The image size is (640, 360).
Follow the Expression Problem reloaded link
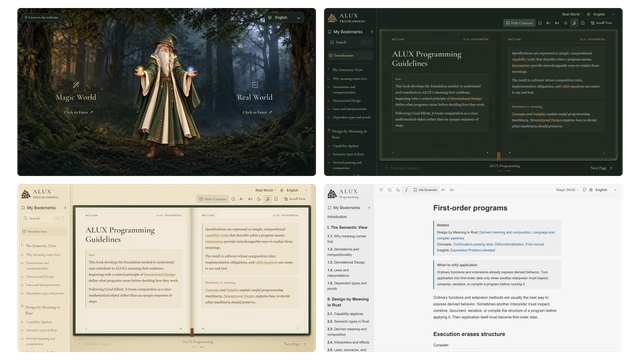click(473, 250)
